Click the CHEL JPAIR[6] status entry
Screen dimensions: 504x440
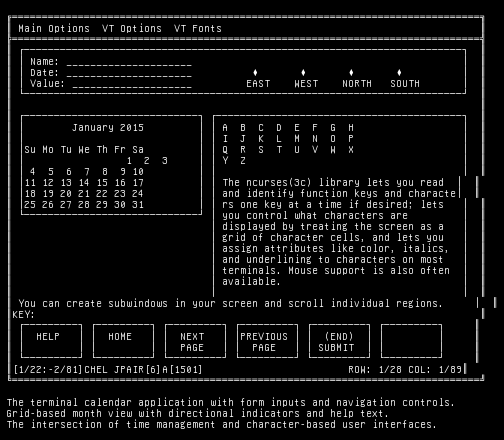click(123, 370)
